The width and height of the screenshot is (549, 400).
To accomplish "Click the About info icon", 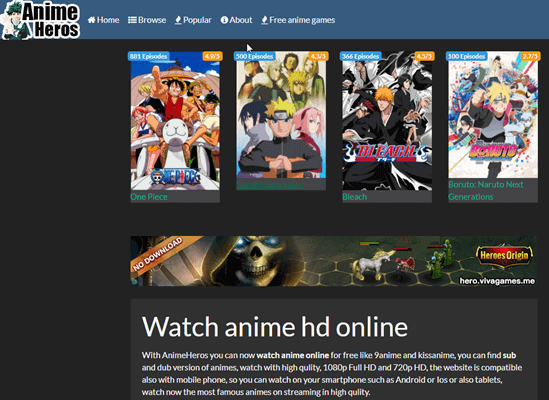I will [x=224, y=20].
